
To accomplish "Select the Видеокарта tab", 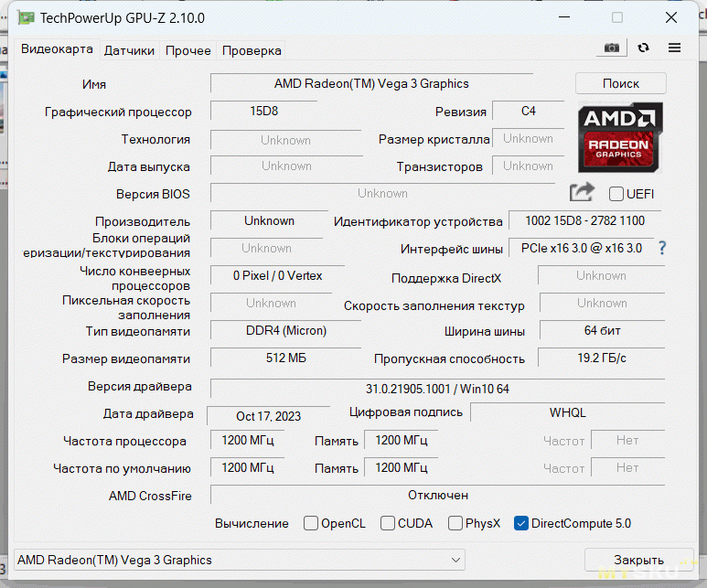I will click(57, 48).
